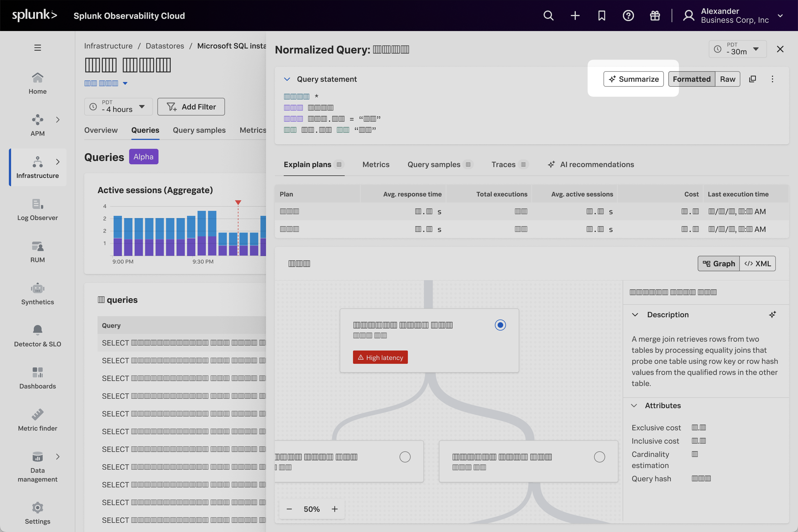Collapse the Query statement section

point(287,79)
